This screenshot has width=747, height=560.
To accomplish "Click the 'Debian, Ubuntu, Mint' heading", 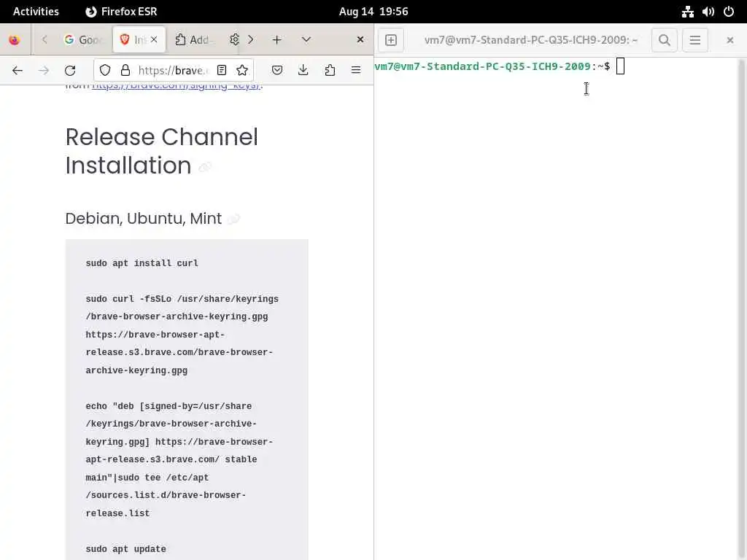I will pyautogui.click(x=144, y=219).
